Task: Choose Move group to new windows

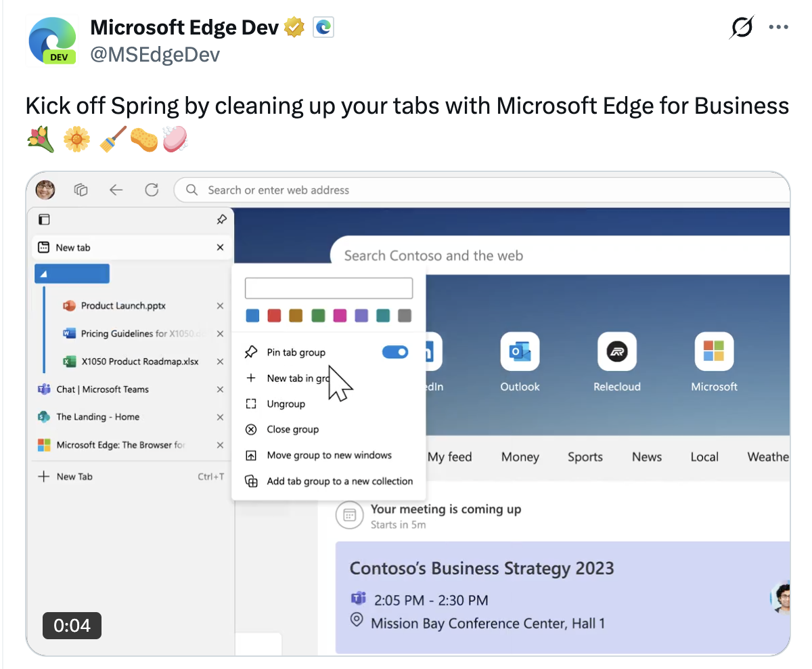Action: [x=329, y=455]
